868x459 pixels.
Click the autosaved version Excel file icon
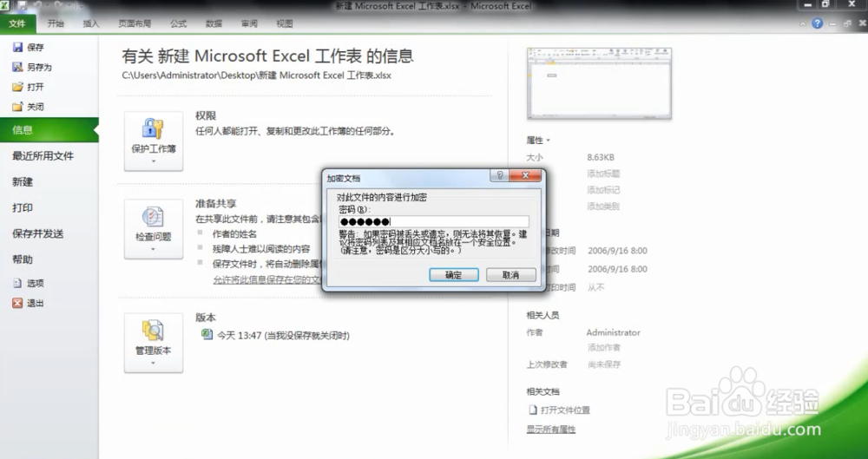[x=207, y=334]
